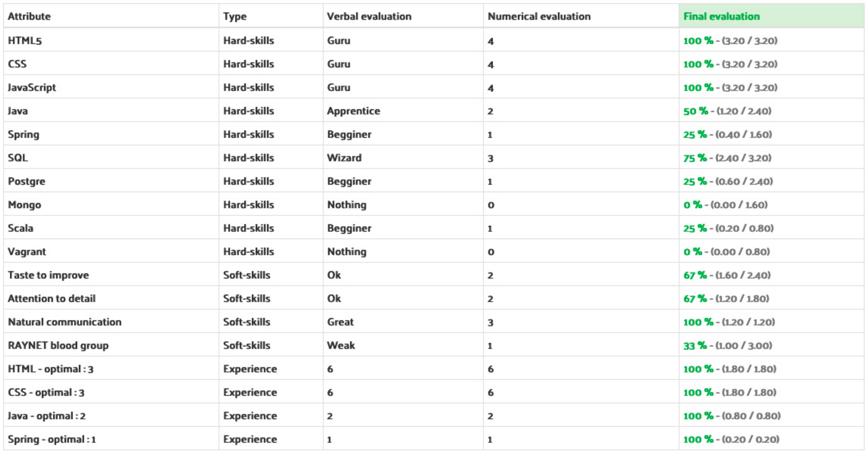Select the Mongo attribute cell
Viewport: 868px width, 454px height.
tap(25, 205)
